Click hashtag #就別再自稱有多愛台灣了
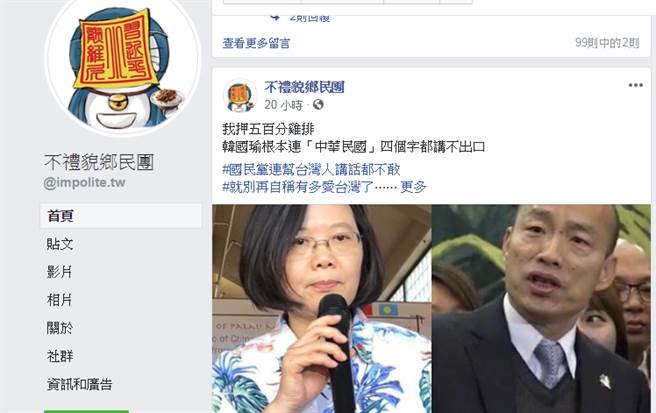656x413 pixels. [298, 187]
